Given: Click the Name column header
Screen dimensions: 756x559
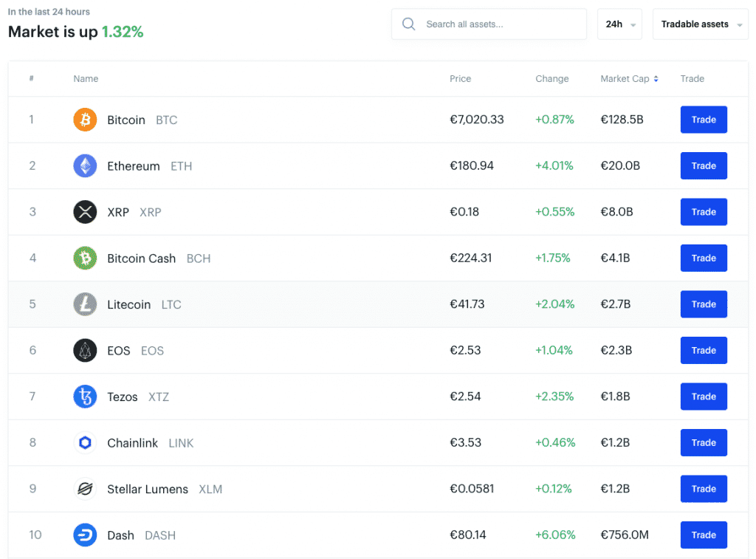Looking at the screenshot, I should 86,78.
